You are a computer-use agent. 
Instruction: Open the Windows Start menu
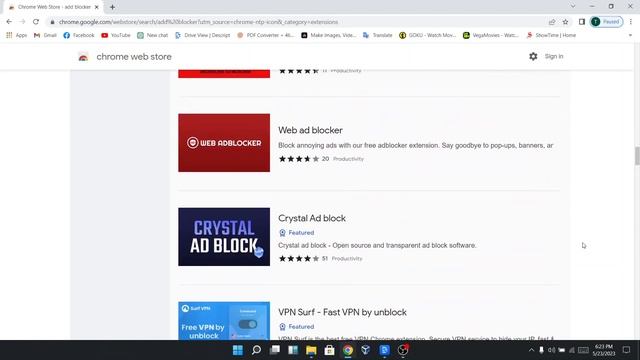coord(238,350)
